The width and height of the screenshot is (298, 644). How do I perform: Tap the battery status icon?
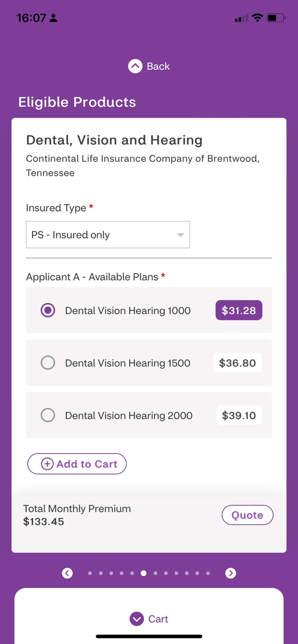click(x=276, y=18)
